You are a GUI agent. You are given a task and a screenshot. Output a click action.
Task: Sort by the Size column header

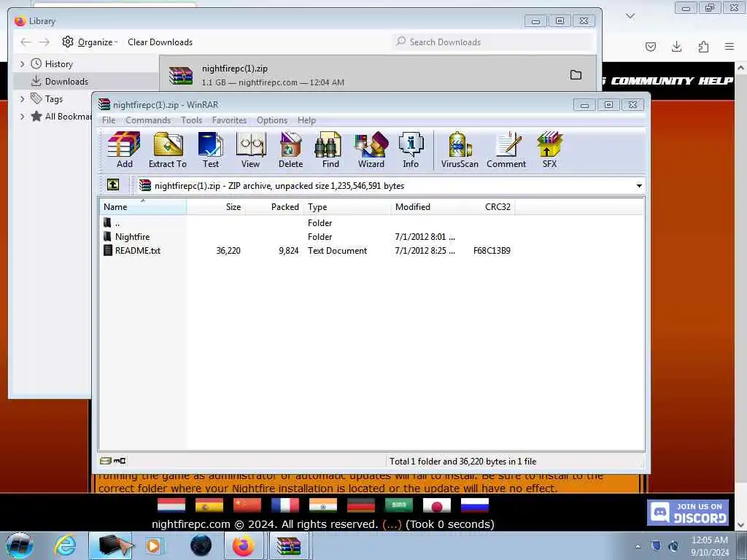tap(215, 206)
